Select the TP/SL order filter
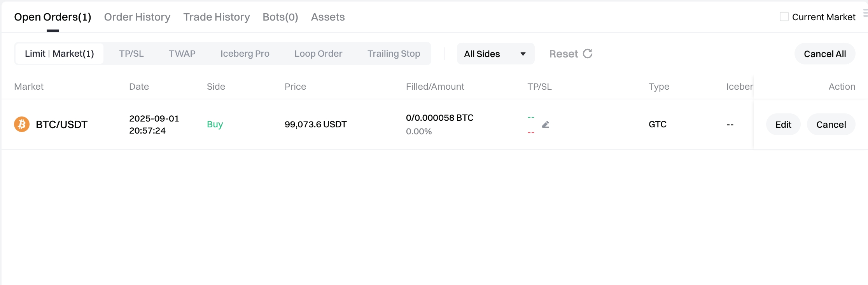 point(131,54)
